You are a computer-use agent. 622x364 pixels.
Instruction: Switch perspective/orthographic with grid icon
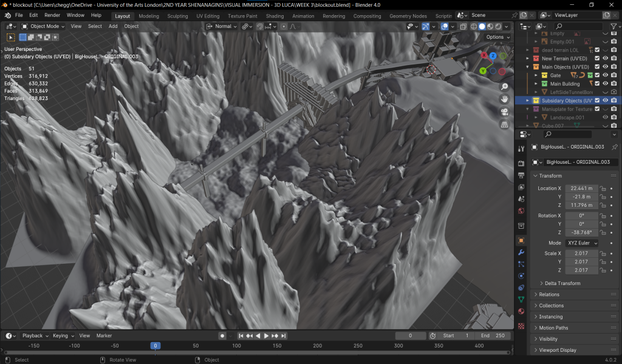(504, 124)
